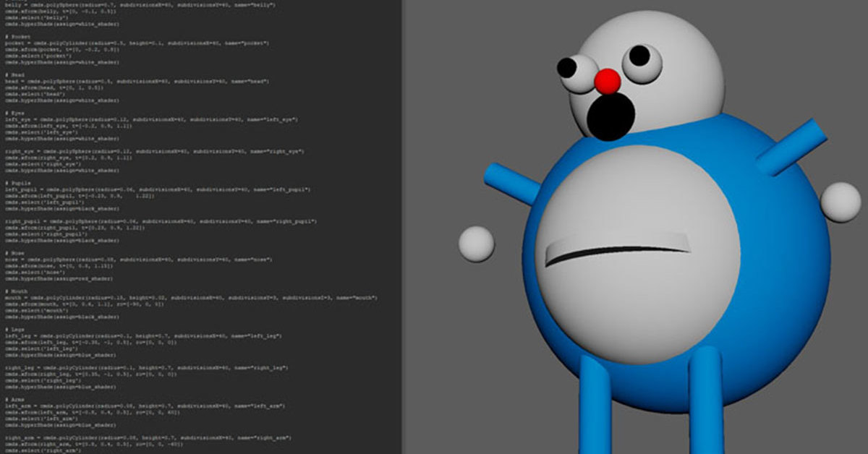Select the white hand sphere on the left
This screenshot has width=868, height=454.
476,244
